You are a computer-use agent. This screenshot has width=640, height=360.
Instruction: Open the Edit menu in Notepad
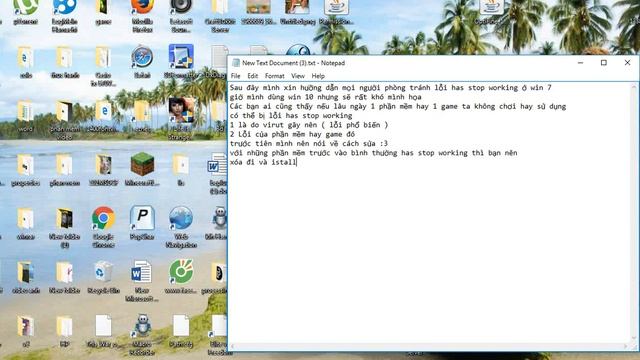point(253,76)
